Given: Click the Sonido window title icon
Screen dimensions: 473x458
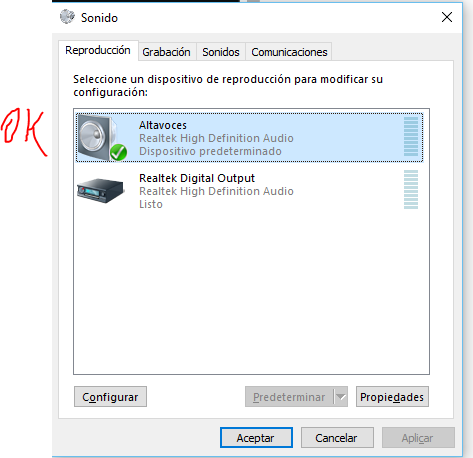Looking at the screenshot, I should pos(67,17).
